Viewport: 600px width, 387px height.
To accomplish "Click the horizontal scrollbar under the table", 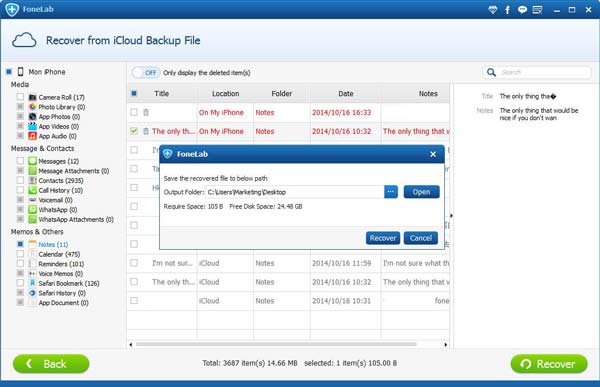I will (276, 344).
